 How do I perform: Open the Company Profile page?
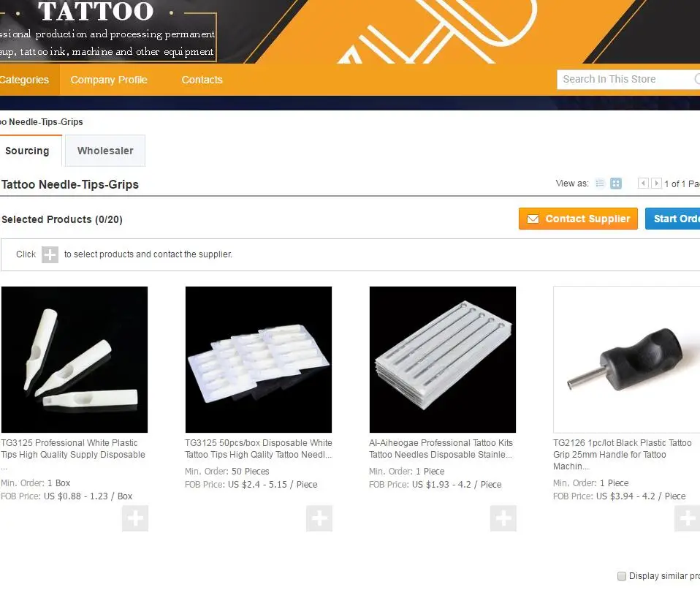[x=109, y=80]
